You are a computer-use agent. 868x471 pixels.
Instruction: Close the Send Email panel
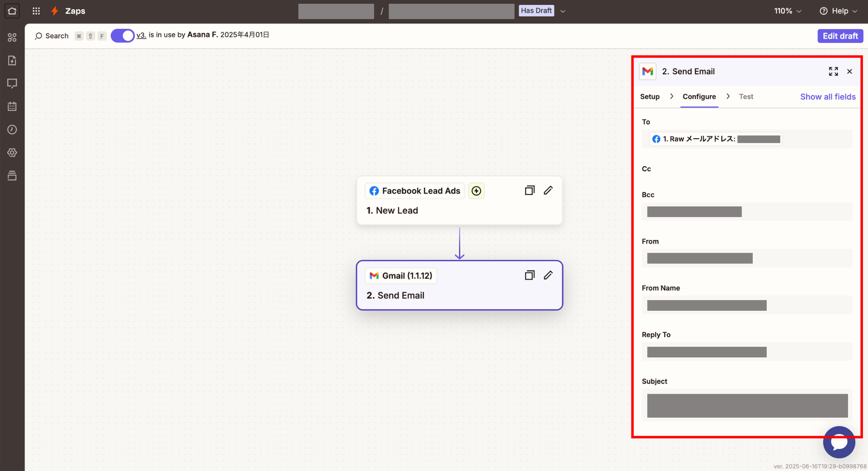pos(849,71)
